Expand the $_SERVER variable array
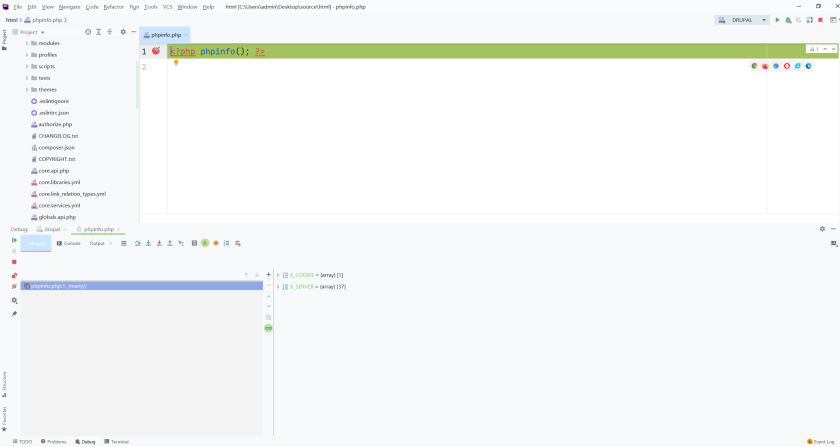The height and width of the screenshot is (447, 840). (278, 287)
